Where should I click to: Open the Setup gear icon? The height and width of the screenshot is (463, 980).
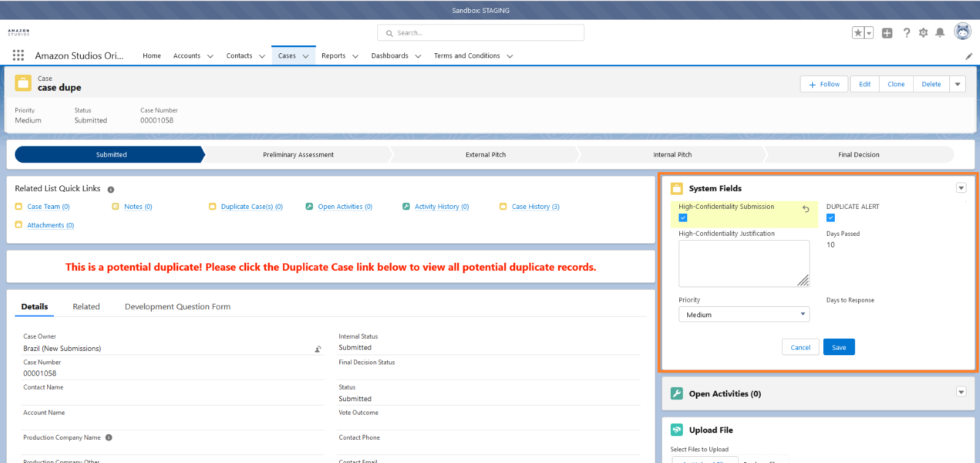point(923,33)
